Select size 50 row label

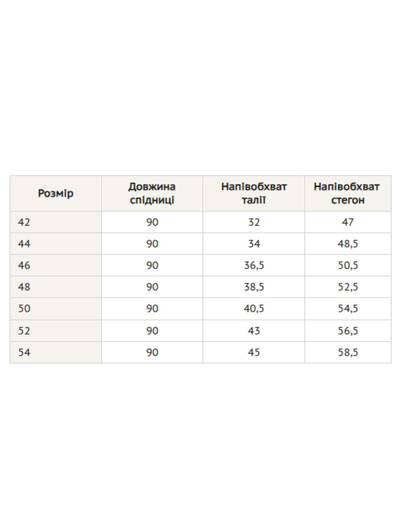24,309
